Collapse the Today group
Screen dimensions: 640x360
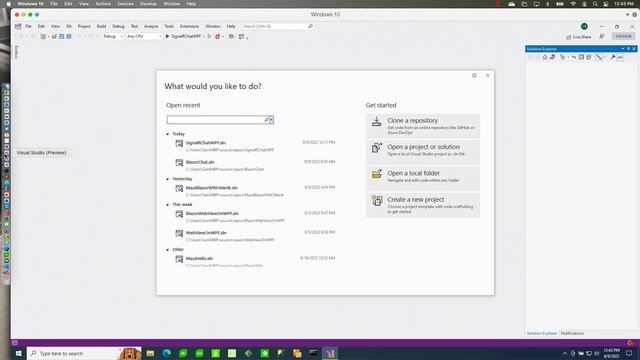pyautogui.click(x=168, y=134)
